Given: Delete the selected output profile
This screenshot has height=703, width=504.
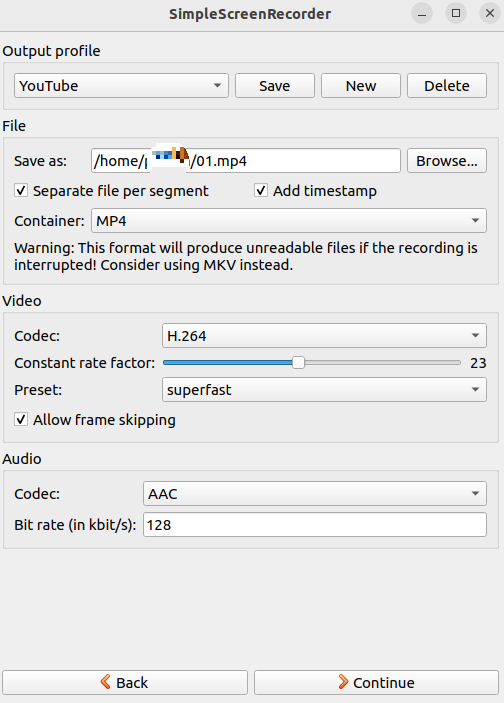Looking at the screenshot, I should (447, 86).
